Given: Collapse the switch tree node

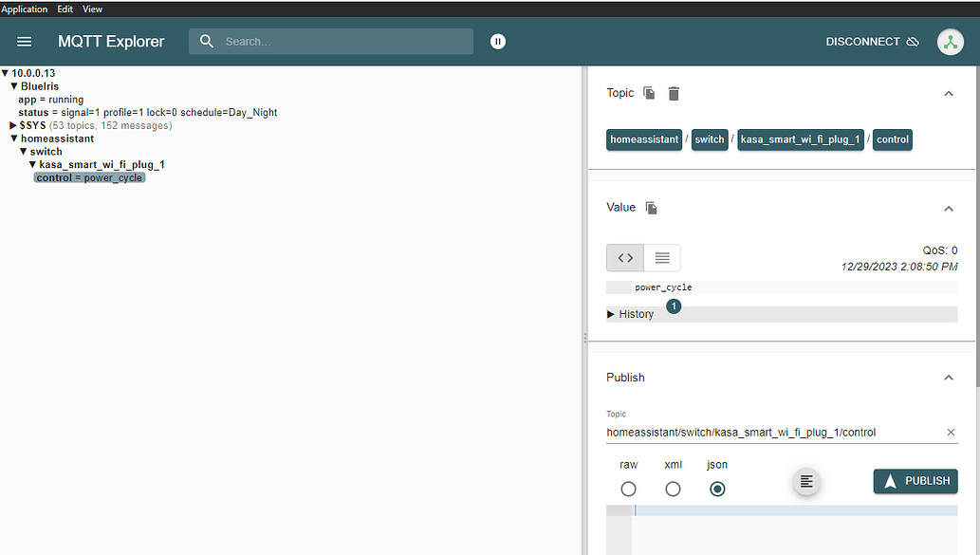Looking at the screenshot, I should [23, 152].
